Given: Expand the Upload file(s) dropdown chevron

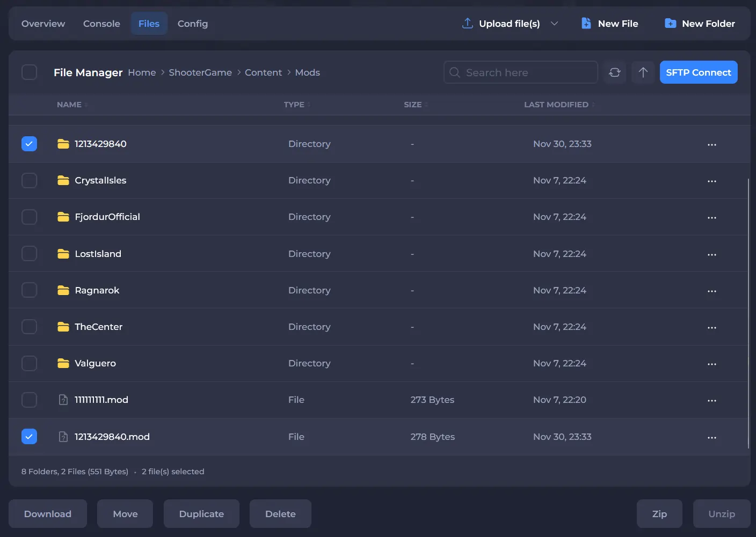Looking at the screenshot, I should (555, 24).
